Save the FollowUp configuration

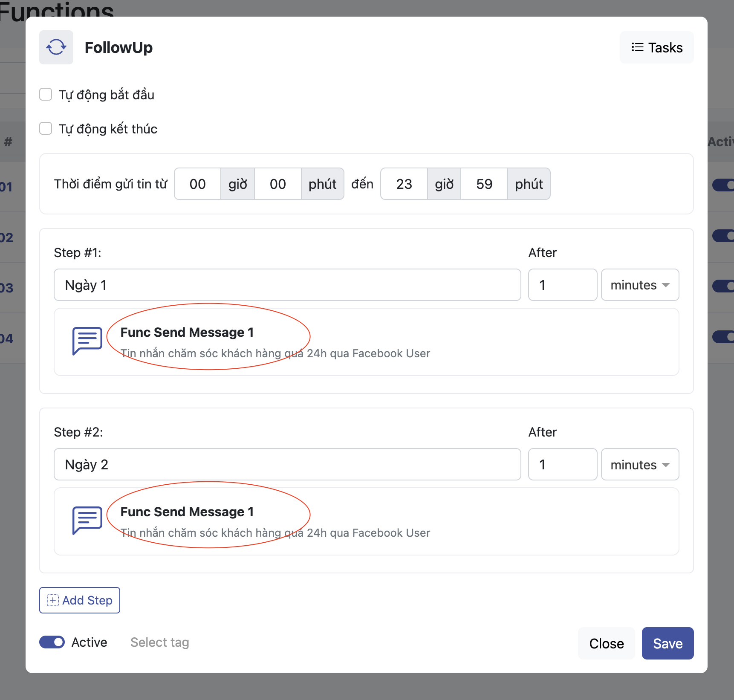point(668,643)
